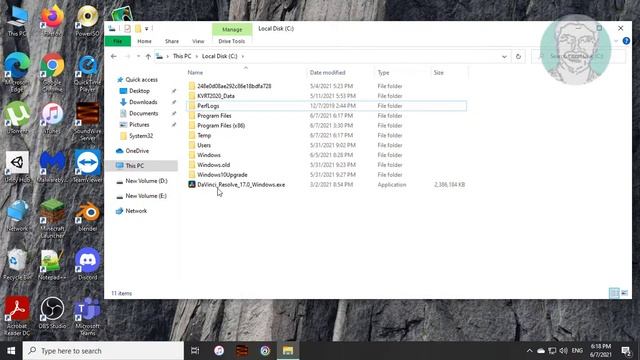Show hidden system tray icons
The image size is (640, 360).
pos(529,351)
